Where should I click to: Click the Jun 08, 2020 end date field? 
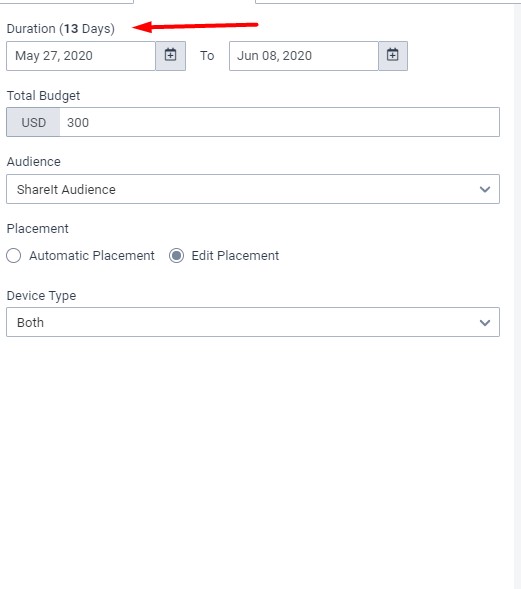[304, 56]
